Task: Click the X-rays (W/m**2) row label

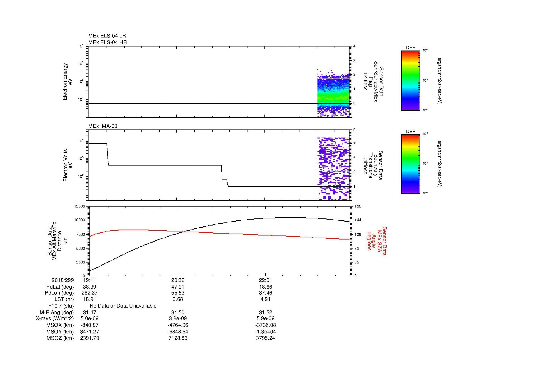Action: point(55,318)
